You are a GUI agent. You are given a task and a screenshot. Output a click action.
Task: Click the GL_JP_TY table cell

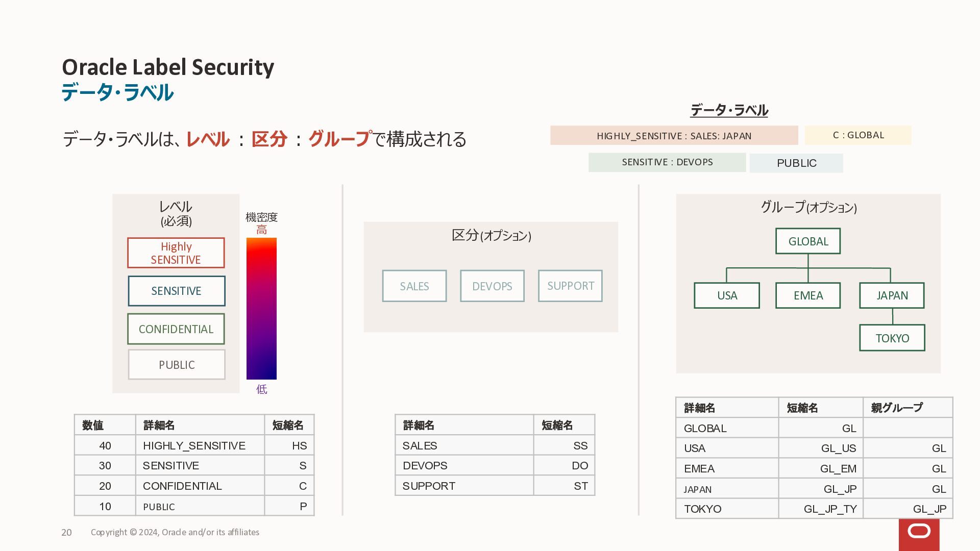tap(821, 509)
